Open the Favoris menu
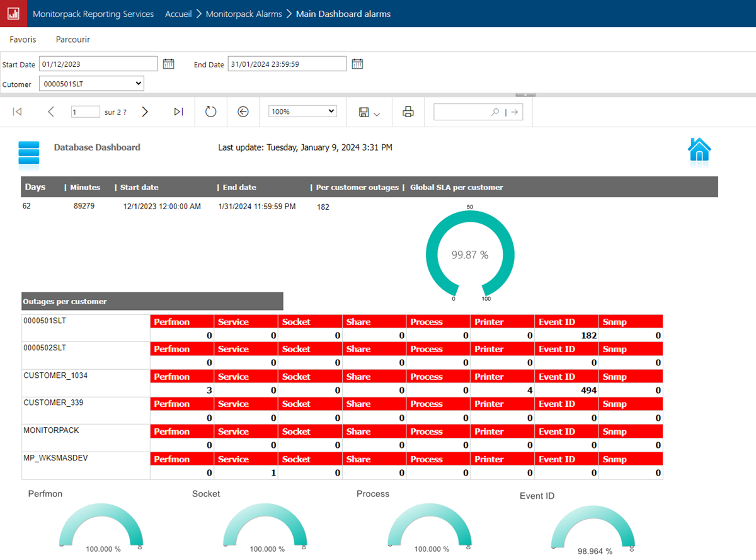Viewport: 756px width, 560px height. 23,39
